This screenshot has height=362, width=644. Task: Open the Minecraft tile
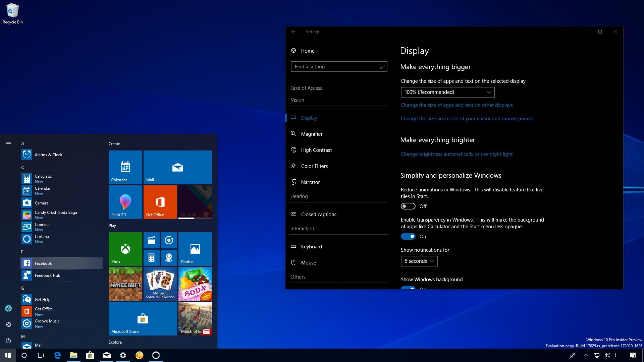pyautogui.click(x=125, y=284)
